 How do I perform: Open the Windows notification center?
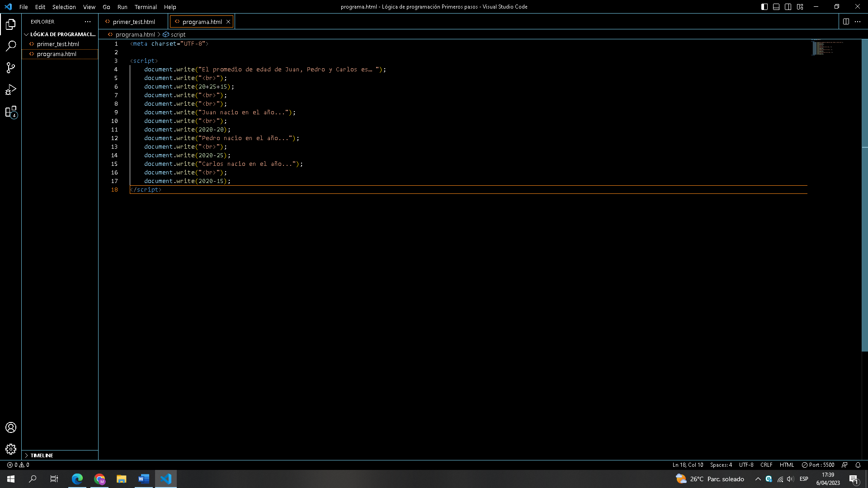854,479
